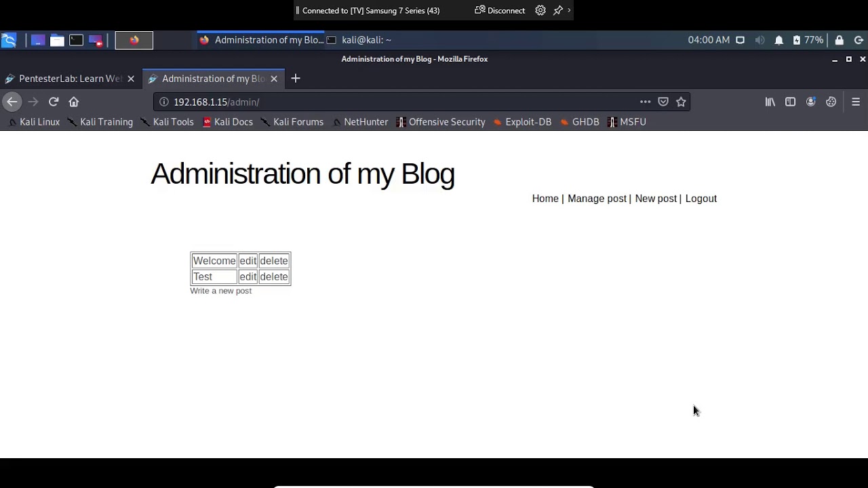Go to Home link in blog menu
This screenshot has width=868, height=488.
[545, 199]
